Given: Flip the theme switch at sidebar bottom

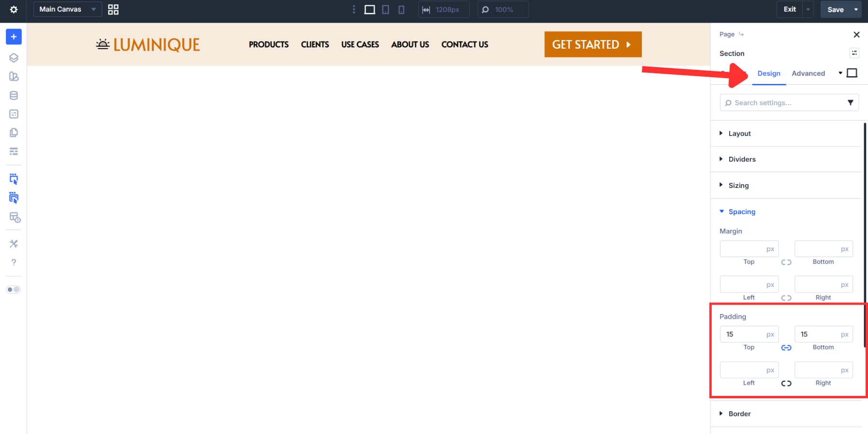Looking at the screenshot, I should tap(14, 289).
